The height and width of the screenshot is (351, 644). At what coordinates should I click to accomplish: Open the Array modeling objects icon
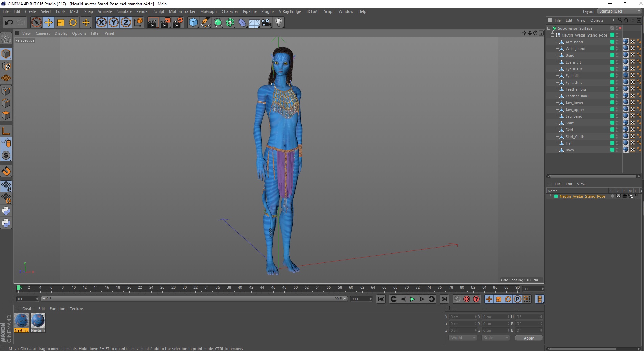click(x=230, y=22)
